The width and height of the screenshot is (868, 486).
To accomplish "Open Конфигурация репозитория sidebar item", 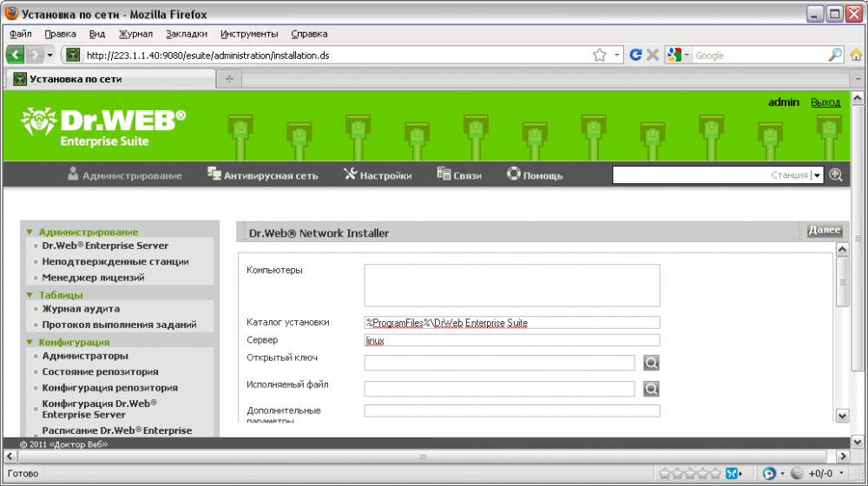I will [109, 387].
